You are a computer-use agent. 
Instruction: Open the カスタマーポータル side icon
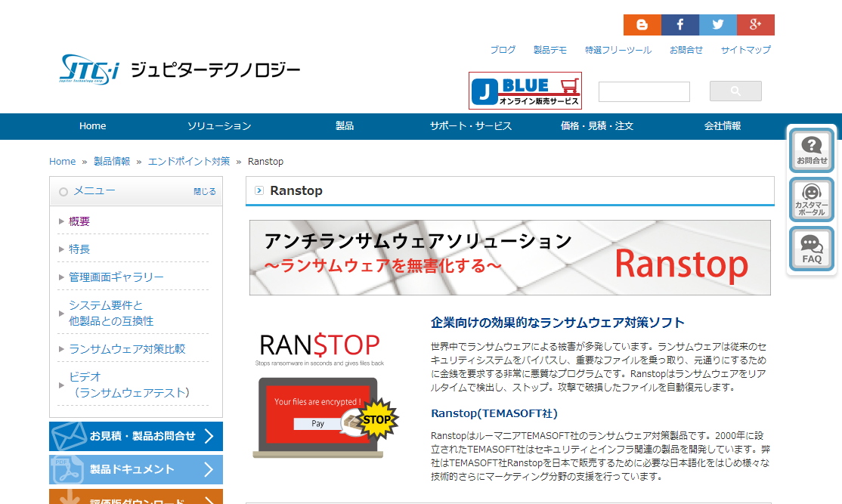point(812,199)
